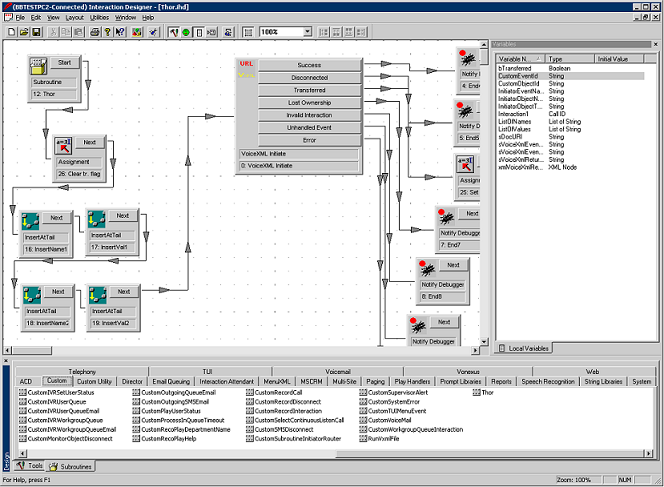664x487 pixels.
Task: Switch to the Local Variables tab
Action: (x=528, y=347)
